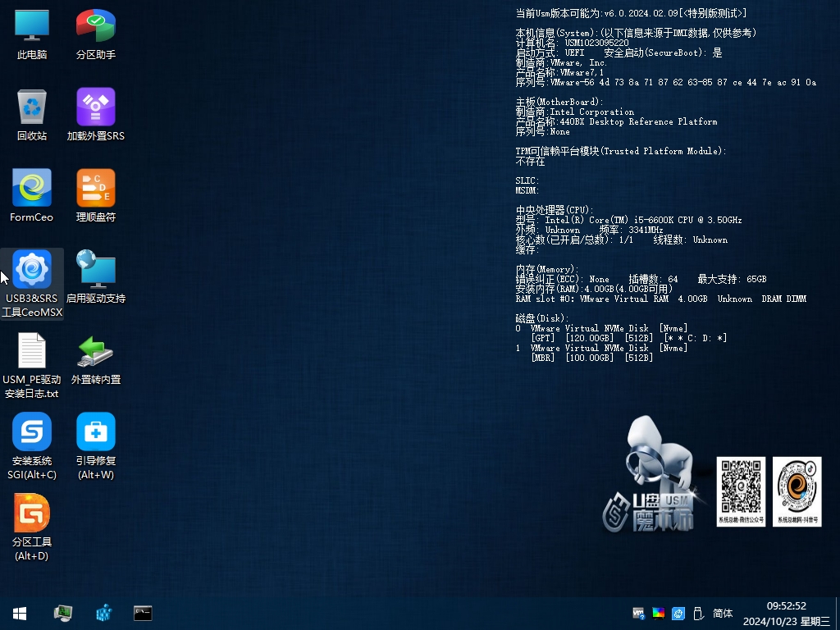
Task: Click the blue CeoMSX tray icon
Action: click(678, 614)
